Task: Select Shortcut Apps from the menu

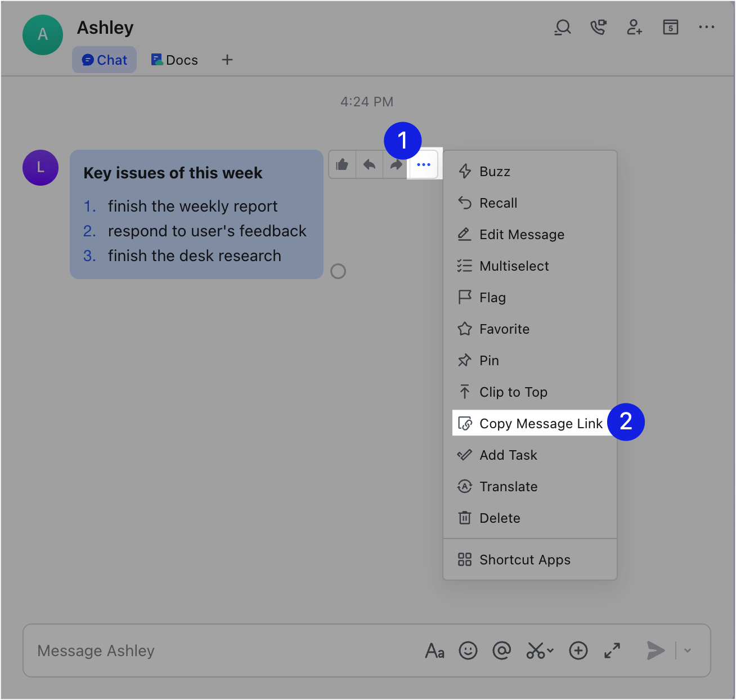Action: (x=524, y=559)
